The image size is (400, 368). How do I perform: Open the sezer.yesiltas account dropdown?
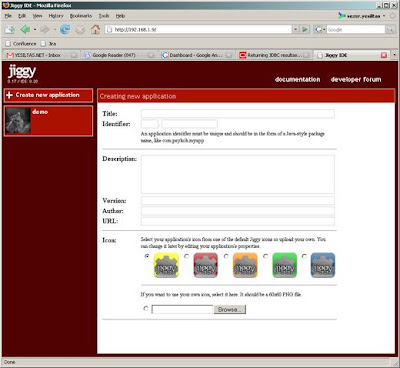[384, 16]
